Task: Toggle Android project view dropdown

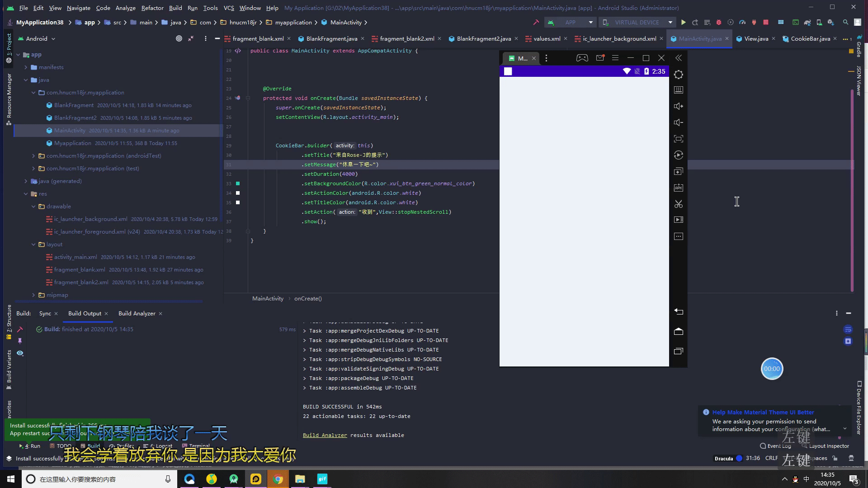Action: coord(53,38)
